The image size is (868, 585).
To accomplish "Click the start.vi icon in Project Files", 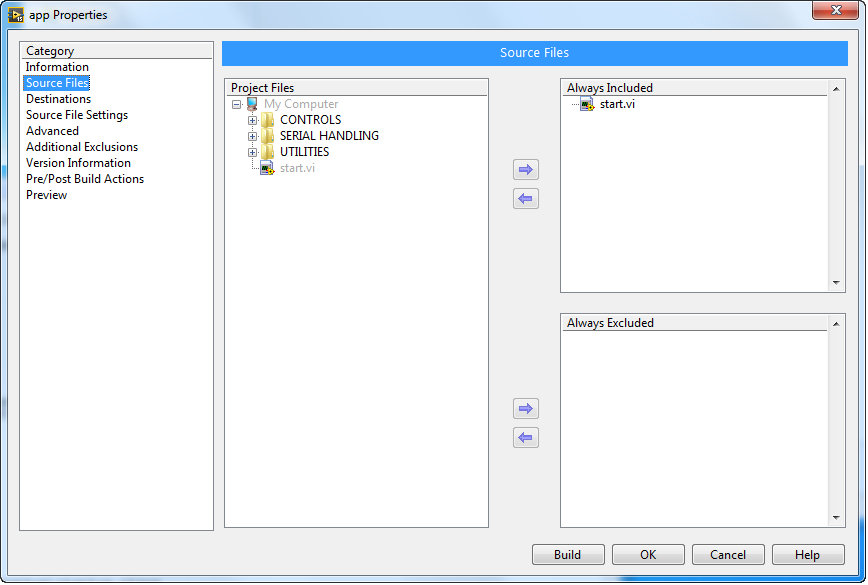I will click(x=267, y=168).
